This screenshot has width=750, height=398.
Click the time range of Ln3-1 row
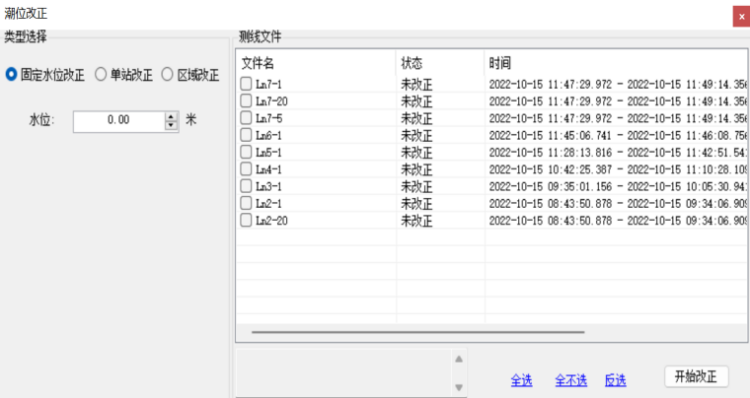[618, 187]
